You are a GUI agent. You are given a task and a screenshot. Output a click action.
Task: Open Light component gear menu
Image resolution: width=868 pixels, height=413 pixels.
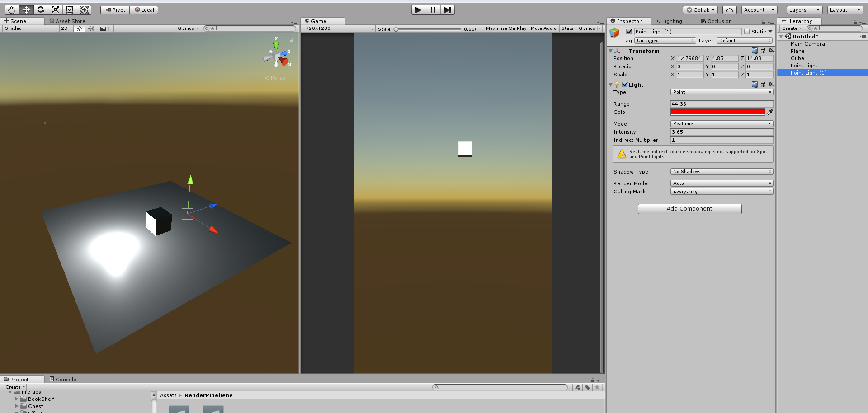[x=771, y=84]
